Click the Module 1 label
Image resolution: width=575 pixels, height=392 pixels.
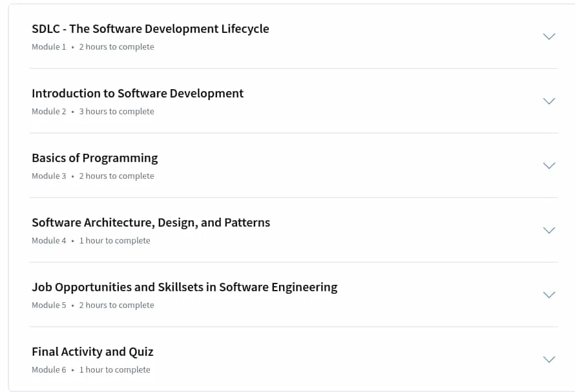click(48, 47)
